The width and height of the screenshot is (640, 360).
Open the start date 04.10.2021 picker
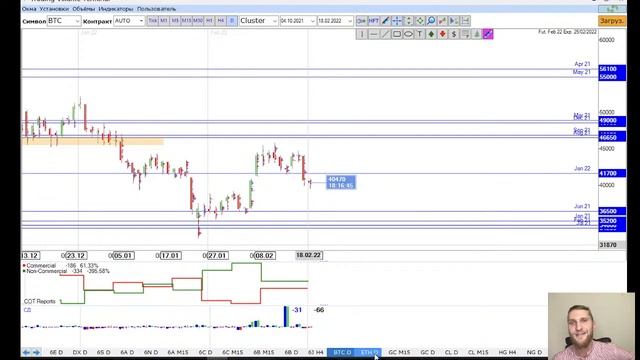[298, 21]
